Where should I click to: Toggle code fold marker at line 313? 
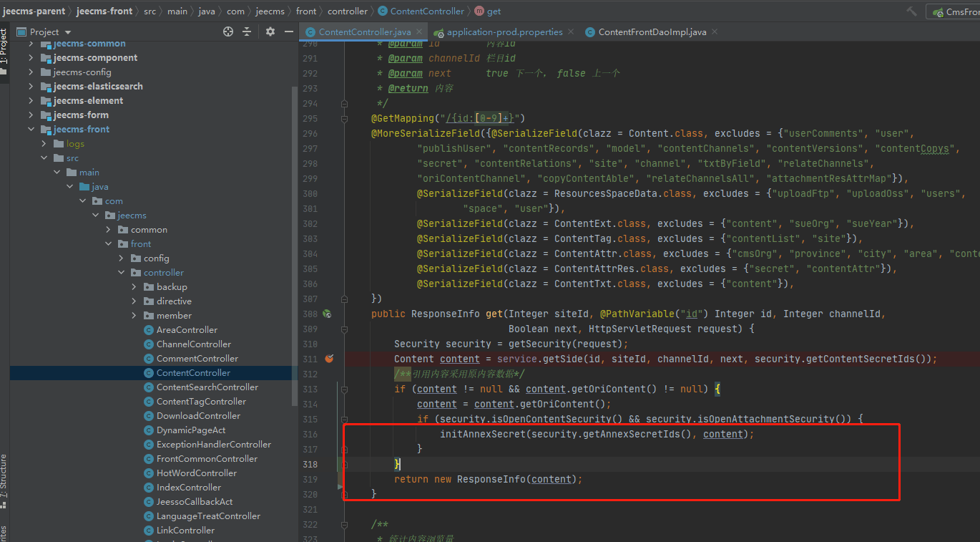click(345, 389)
